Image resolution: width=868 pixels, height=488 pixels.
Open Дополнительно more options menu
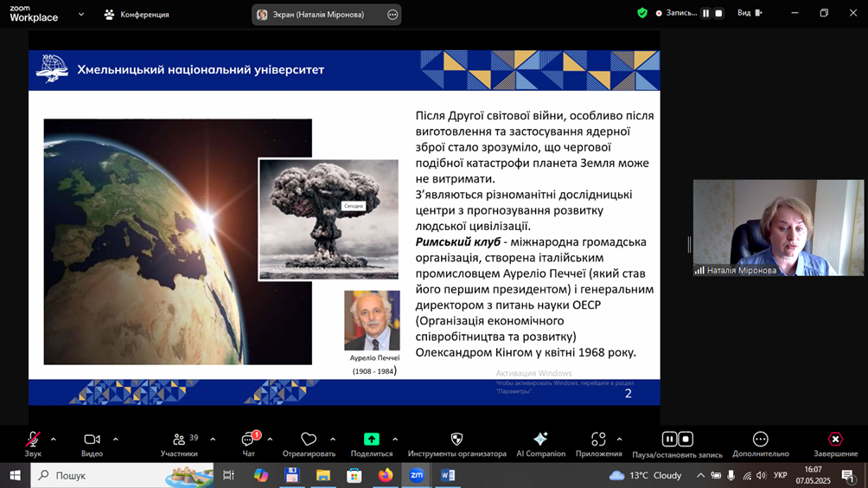coord(761,444)
